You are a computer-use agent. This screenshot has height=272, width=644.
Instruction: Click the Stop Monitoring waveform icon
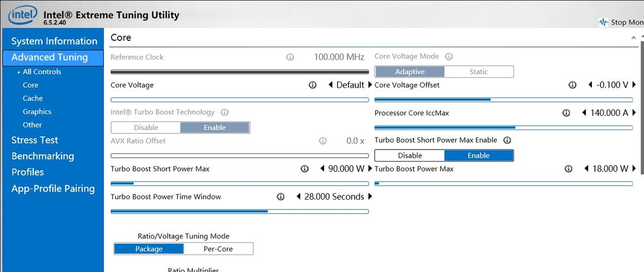click(603, 22)
